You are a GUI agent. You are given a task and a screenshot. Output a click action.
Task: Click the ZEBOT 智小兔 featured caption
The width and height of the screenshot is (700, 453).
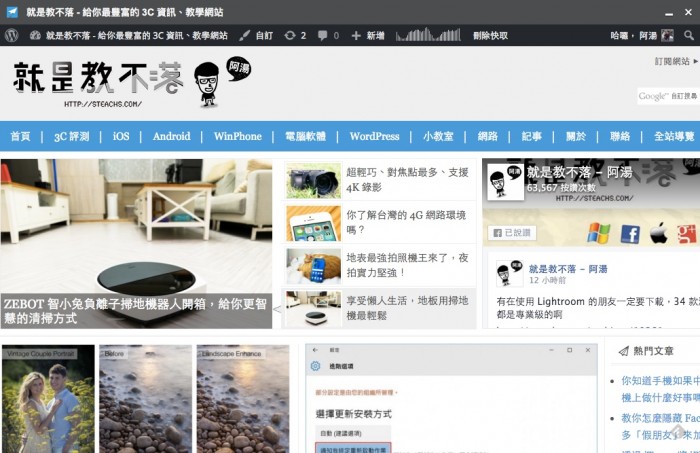(136, 311)
